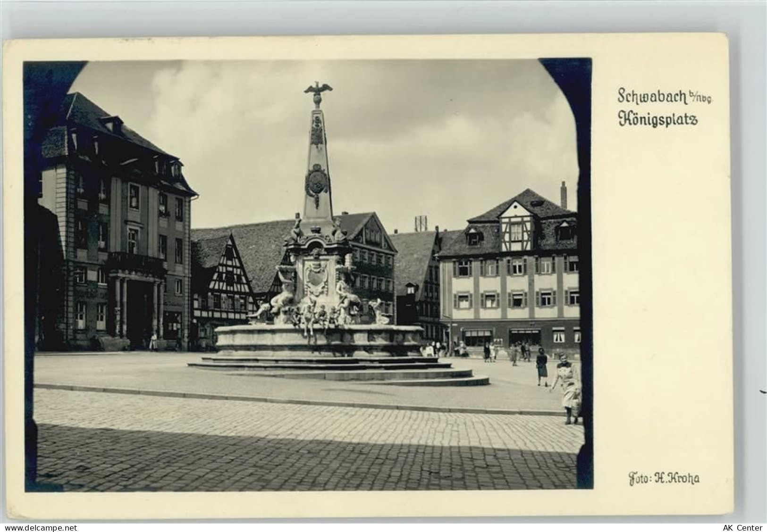Click the fountain photograph on the postcard
The width and height of the screenshot is (767, 532).
[x=308, y=274]
